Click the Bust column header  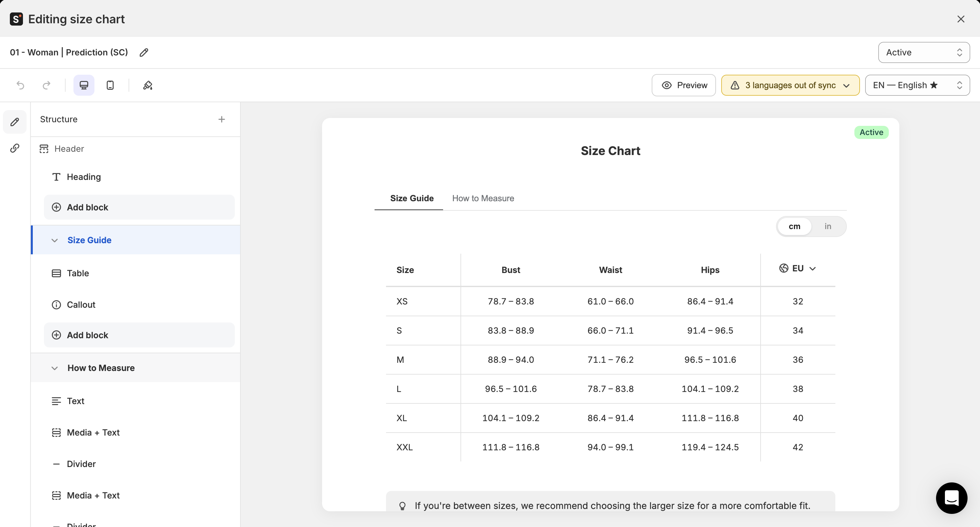(511, 270)
